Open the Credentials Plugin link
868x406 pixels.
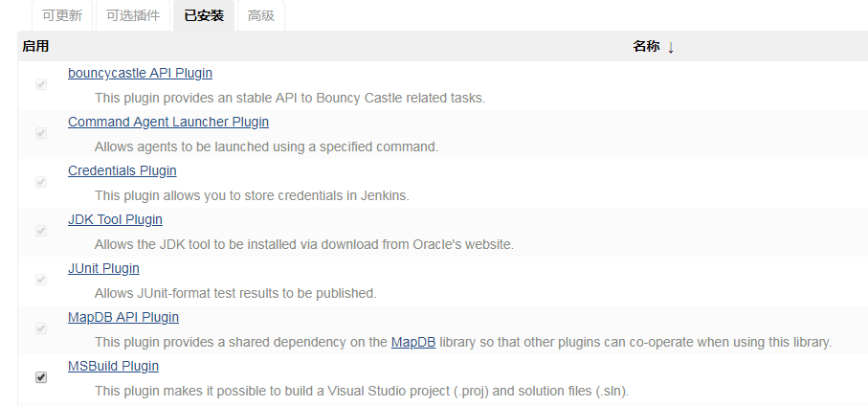tap(122, 170)
